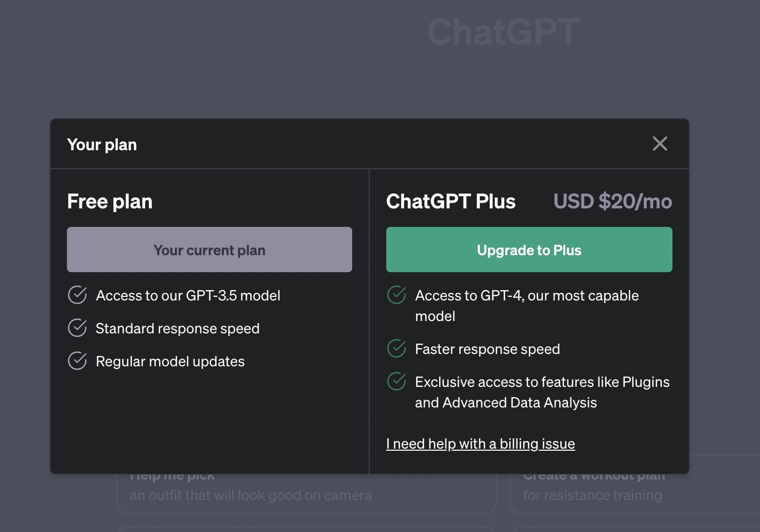The width and height of the screenshot is (760, 532).
Task: Click the Free plan heading
Action: [x=110, y=202]
